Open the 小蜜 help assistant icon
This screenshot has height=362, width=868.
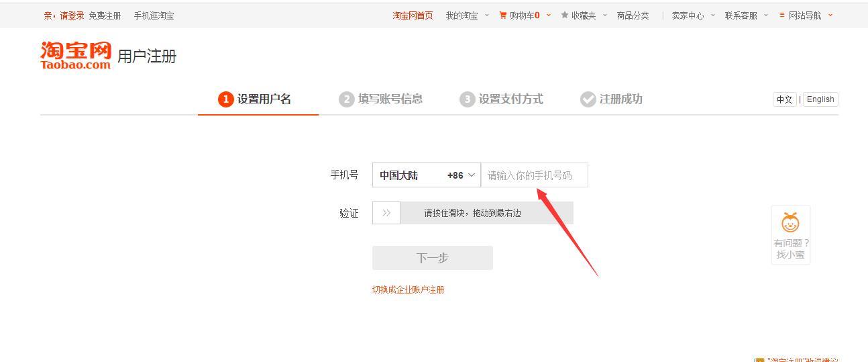click(x=791, y=222)
